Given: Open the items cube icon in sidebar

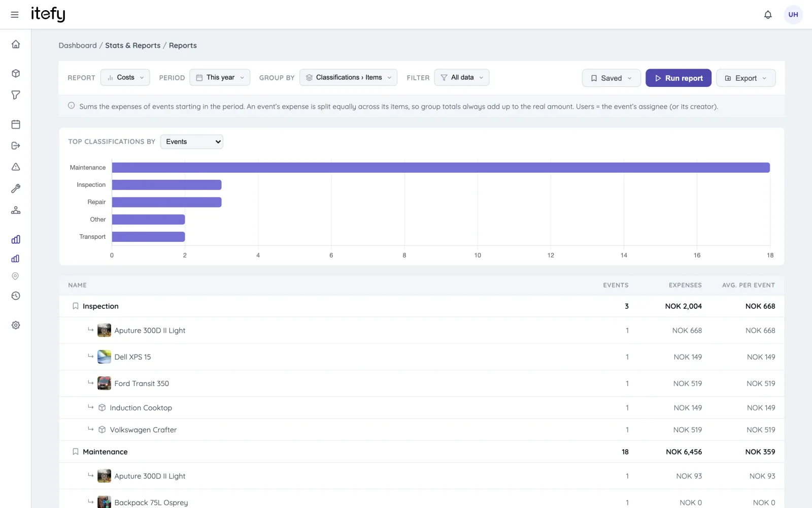Looking at the screenshot, I should pyautogui.click(x=16, y=73).
